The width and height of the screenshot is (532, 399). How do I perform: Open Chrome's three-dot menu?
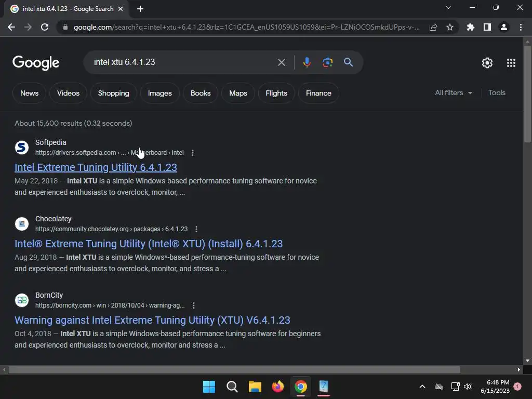click(521, 27)
